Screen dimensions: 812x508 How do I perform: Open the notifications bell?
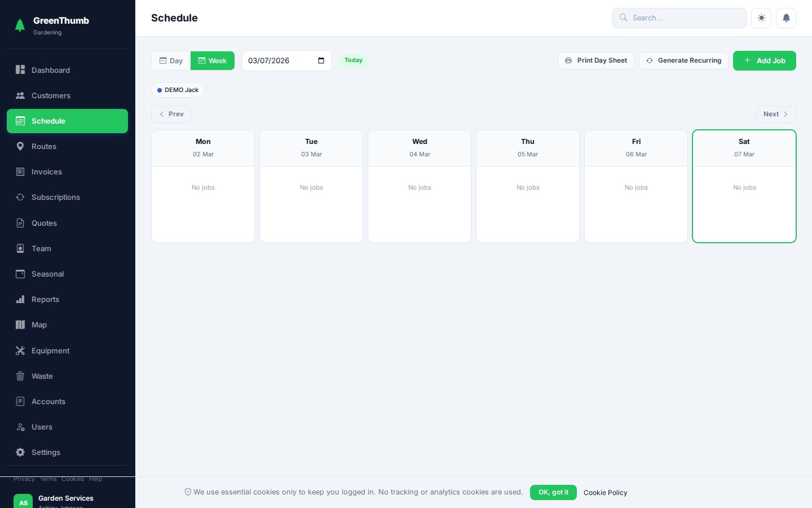(786, 18)
